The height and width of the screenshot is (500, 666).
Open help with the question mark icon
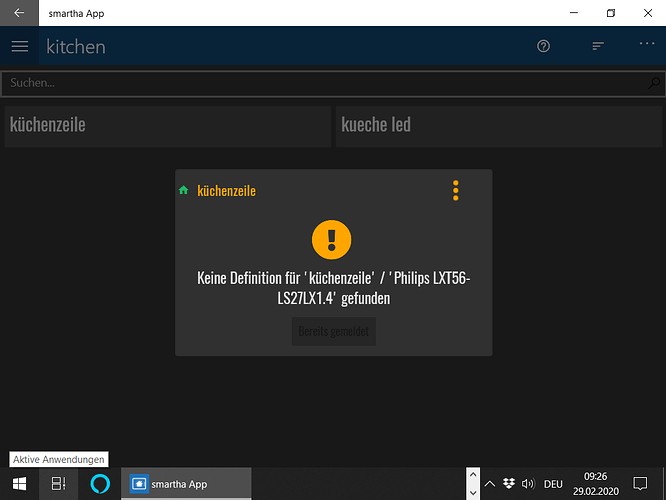pyautogui.click(x=543, y=46)
